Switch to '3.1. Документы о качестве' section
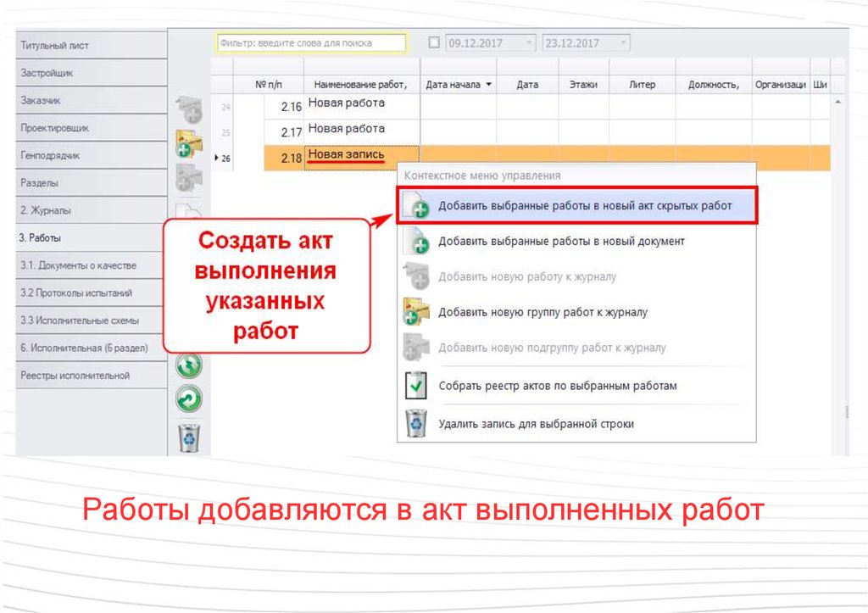The height and width of the screenshot is (613, 868). (x=83, y=265)
